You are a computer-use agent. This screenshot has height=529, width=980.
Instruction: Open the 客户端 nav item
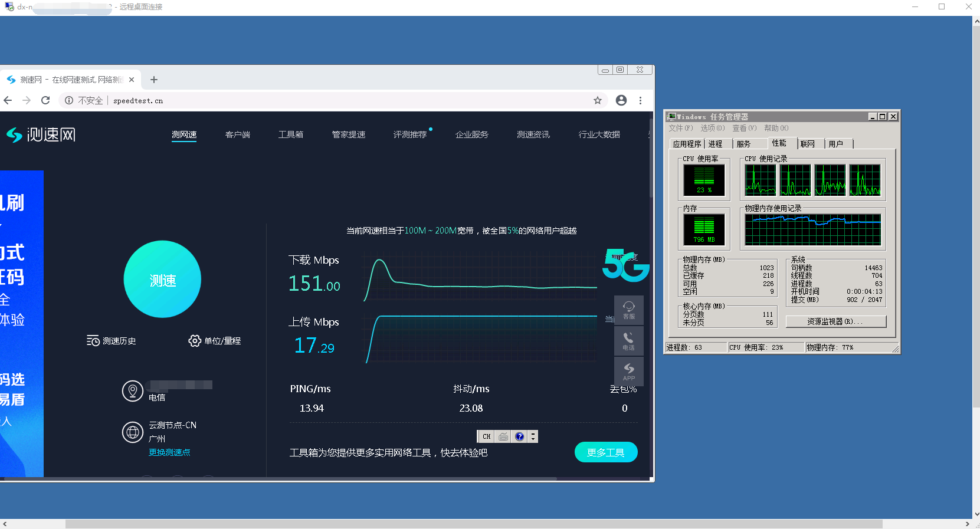238,134
